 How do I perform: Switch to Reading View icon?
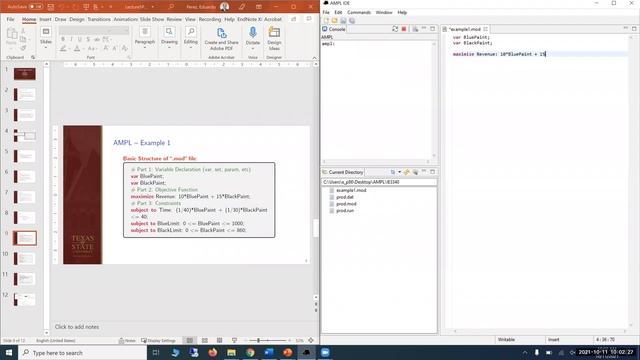coord(220,340)
